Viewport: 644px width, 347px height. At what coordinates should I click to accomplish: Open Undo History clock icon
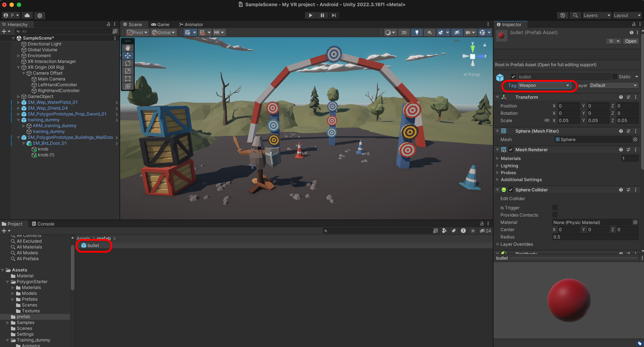tap(563, 15)
